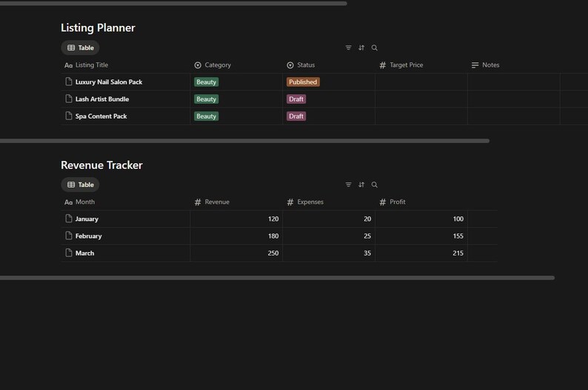The image size is (588, 390).
Task: Select January revenue value 120
Action: (273, 219)
